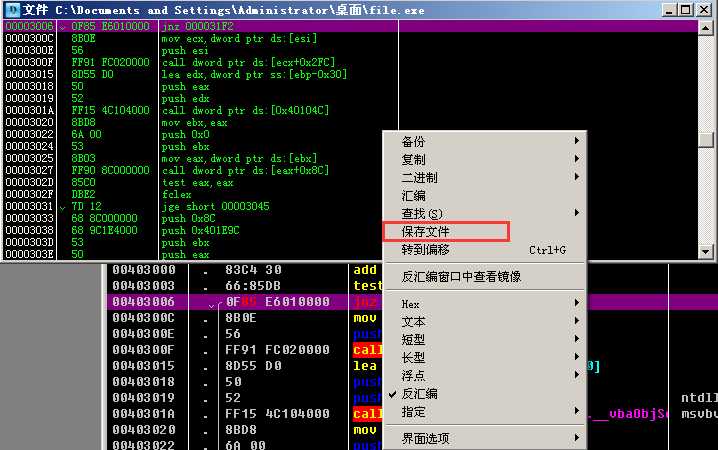Click the file window title bar icon
This screenshot has width=718, height=450.
[12, 9]
